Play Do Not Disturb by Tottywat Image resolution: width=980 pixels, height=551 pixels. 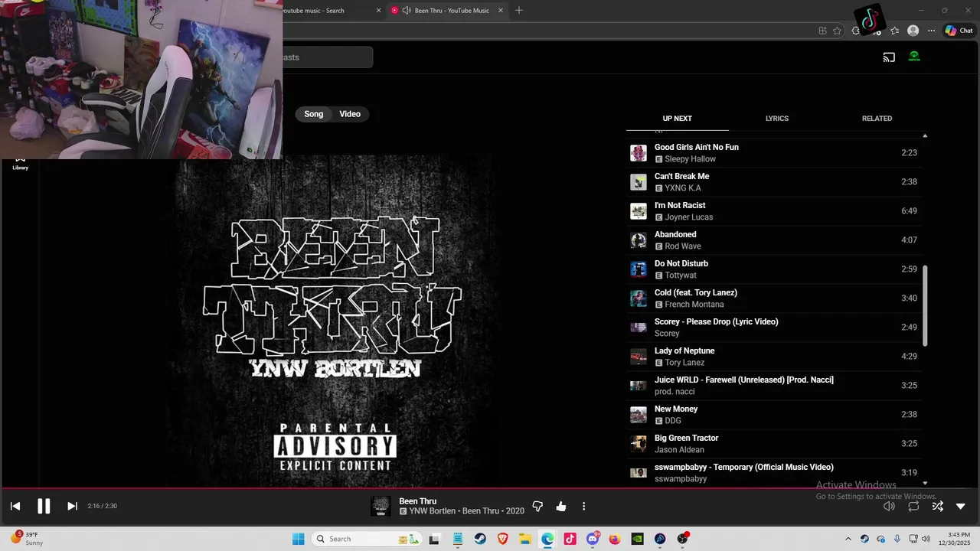[773, 269]
